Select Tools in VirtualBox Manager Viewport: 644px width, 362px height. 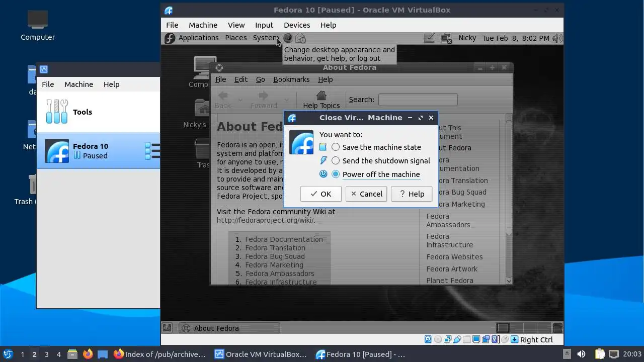99,112
